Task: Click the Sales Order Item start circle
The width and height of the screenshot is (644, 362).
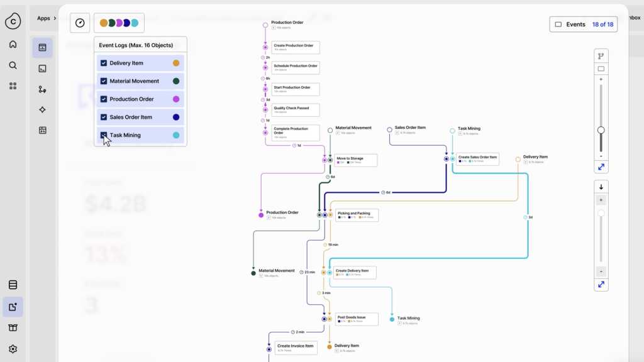Action: (389, 129)
